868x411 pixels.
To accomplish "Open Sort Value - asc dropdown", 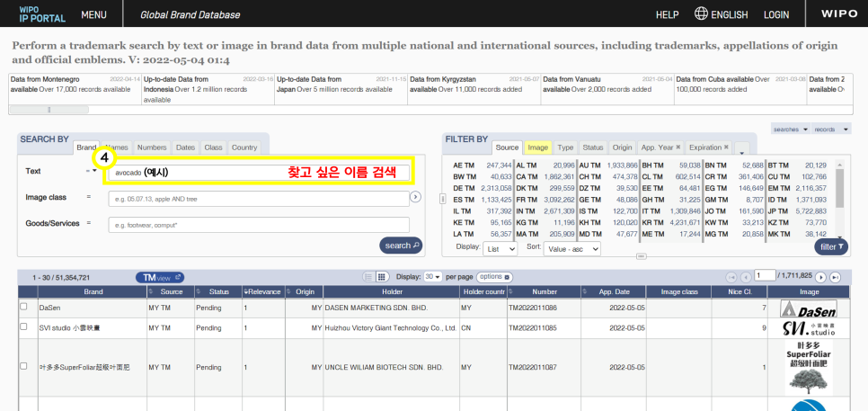I will 571,249.
